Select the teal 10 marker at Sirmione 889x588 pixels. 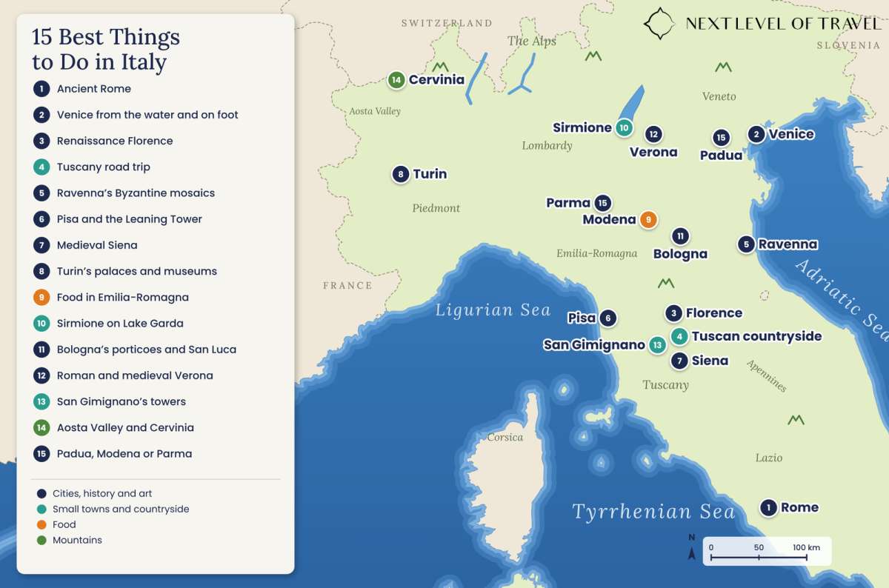[x=625, y=127]
